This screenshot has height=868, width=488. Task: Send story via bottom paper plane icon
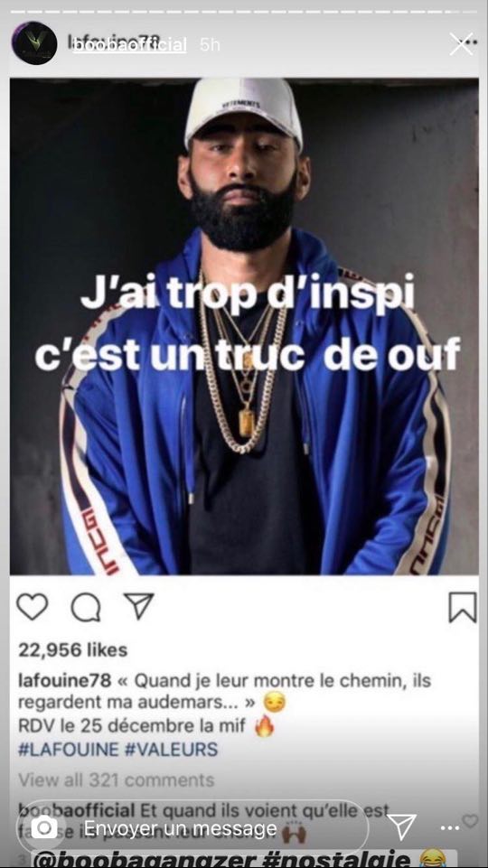pos(401,827)
